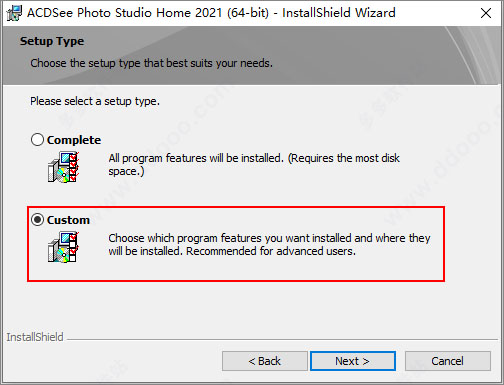Viewport: 504px width, 385px height.
Task: Click the "Setup Type" heading
Action: [x=52, y=41]
